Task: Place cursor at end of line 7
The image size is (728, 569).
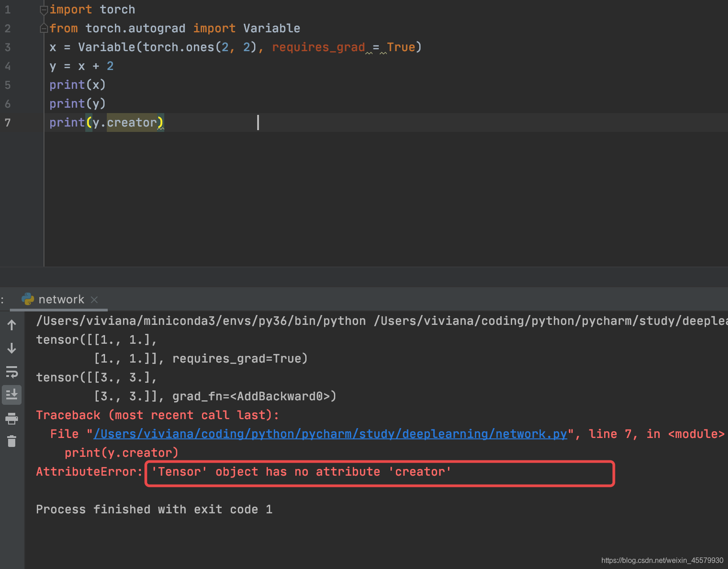Action: tap(258, 122)
